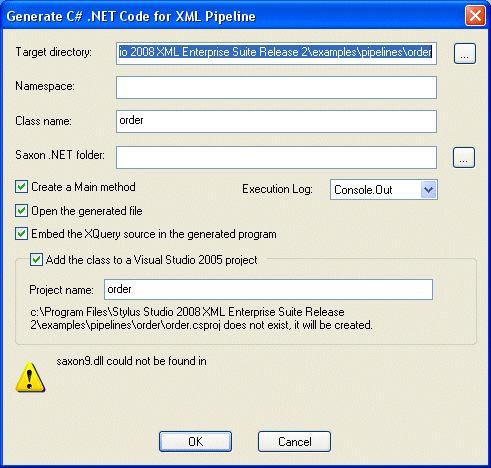Click the yellow warning triangle icon
This screenshot has width=491, height=468.
30,377
